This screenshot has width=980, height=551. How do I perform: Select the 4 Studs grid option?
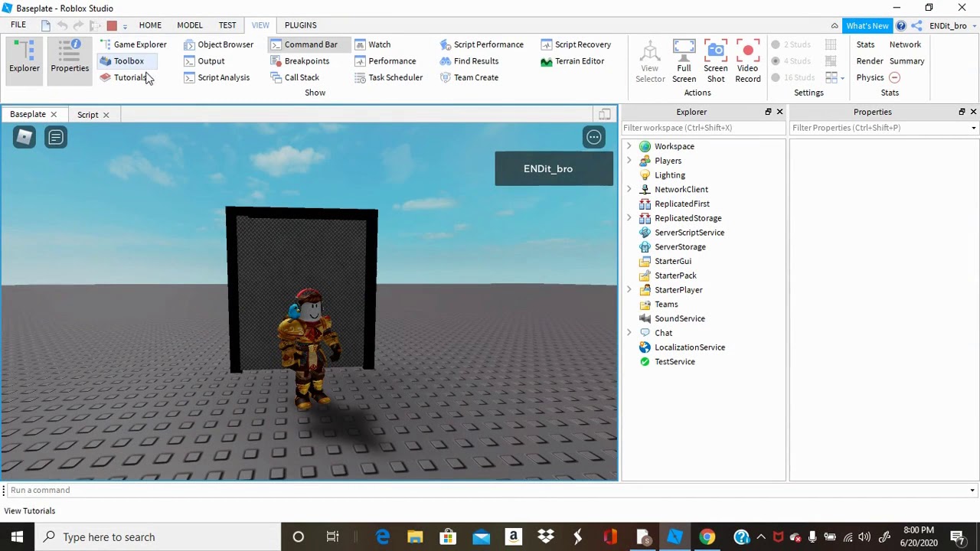791,61
